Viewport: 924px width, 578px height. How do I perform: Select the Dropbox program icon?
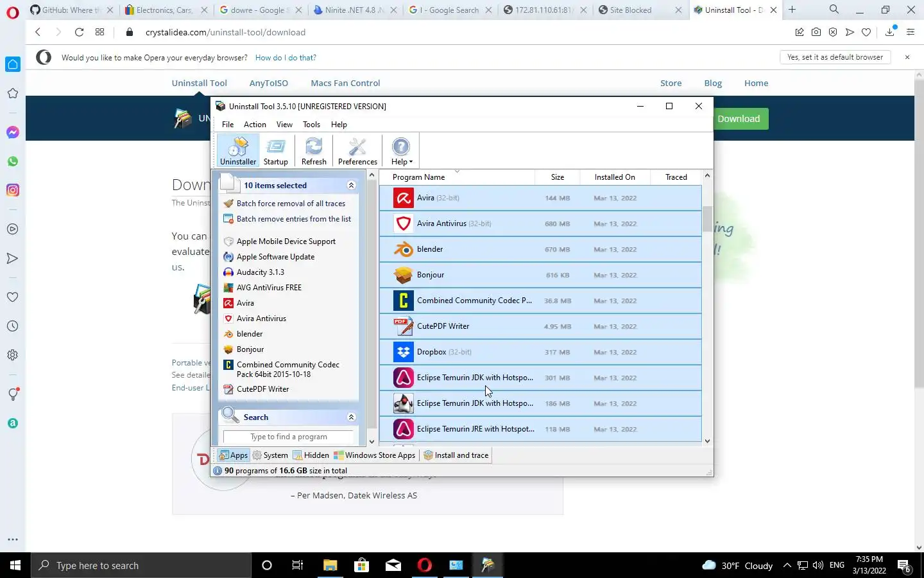point(404,352)
